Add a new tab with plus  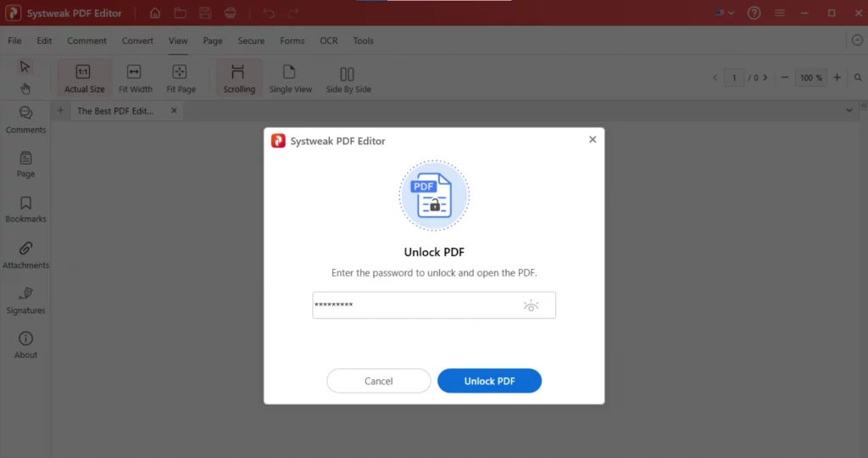(60, 111)
